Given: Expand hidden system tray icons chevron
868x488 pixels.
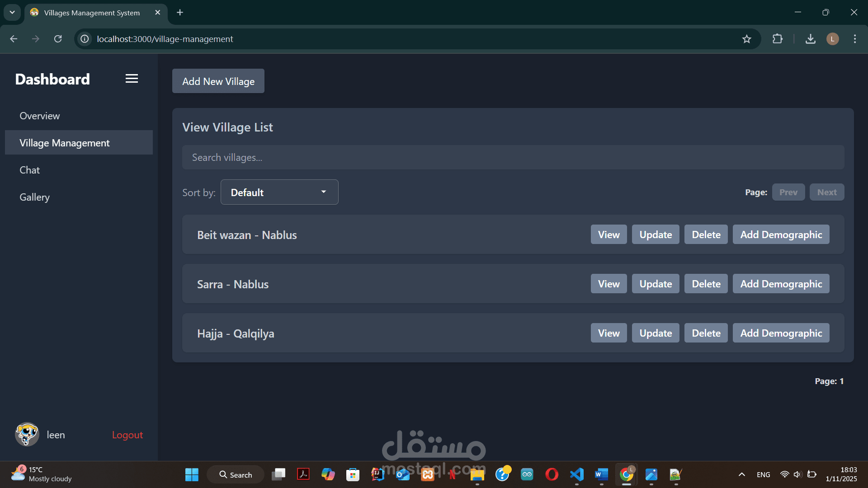Looking at the screenshot, I should [742, 474].
